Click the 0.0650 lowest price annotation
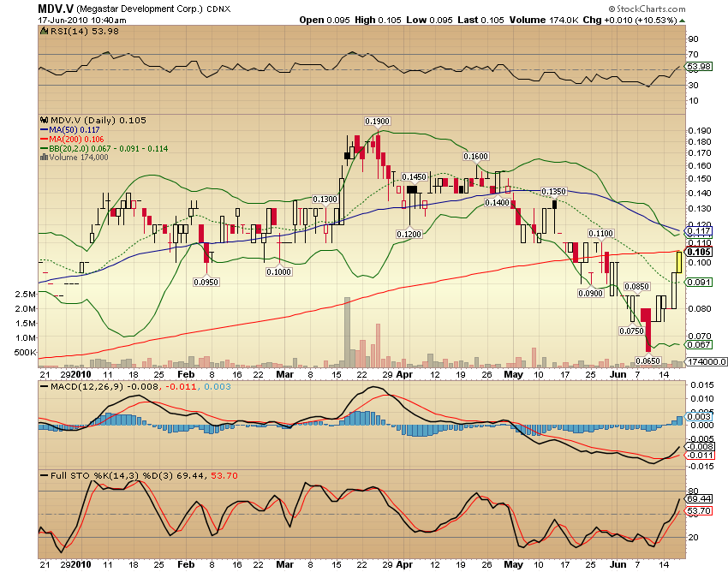 click(647, 360)
